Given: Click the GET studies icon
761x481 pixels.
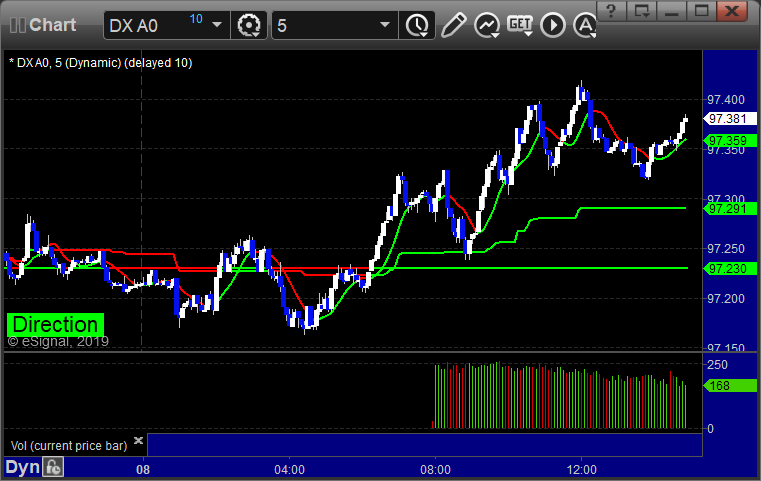Looking at the screenshot, I should click(520, 25).
